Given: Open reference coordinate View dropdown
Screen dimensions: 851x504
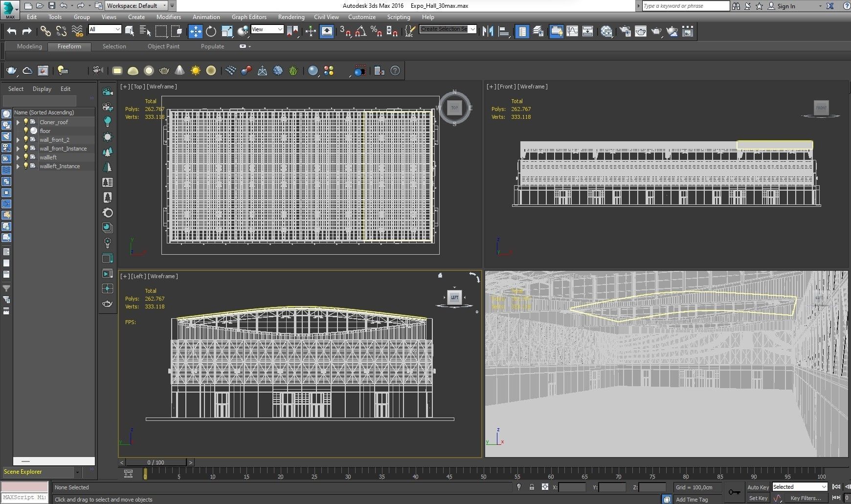Looking at the screenshot, I should [x=267, y=29].
